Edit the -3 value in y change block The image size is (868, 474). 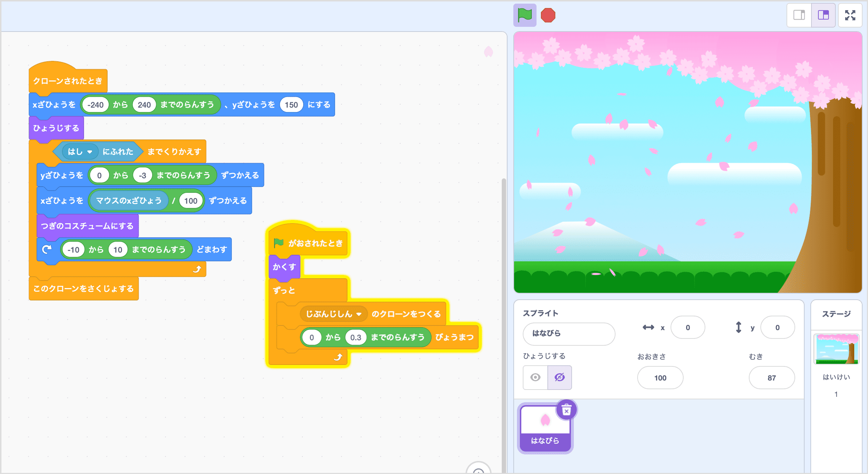pos(143,175)
